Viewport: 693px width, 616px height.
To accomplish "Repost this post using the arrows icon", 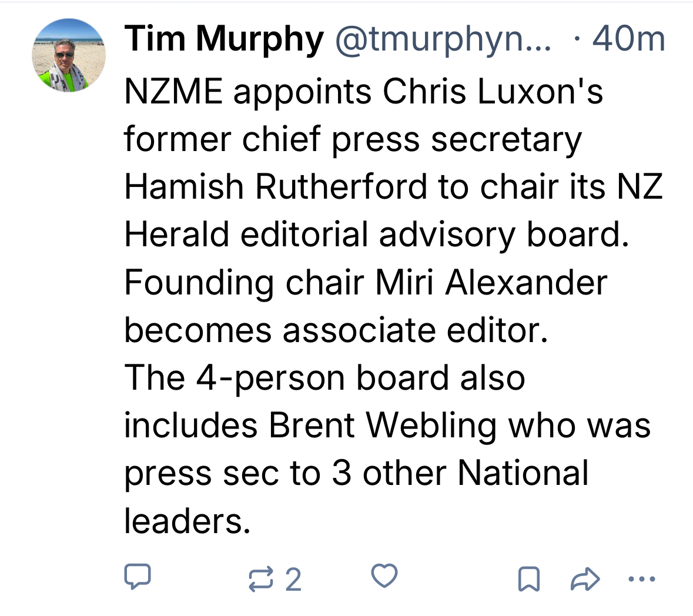I will coord(261,578).
